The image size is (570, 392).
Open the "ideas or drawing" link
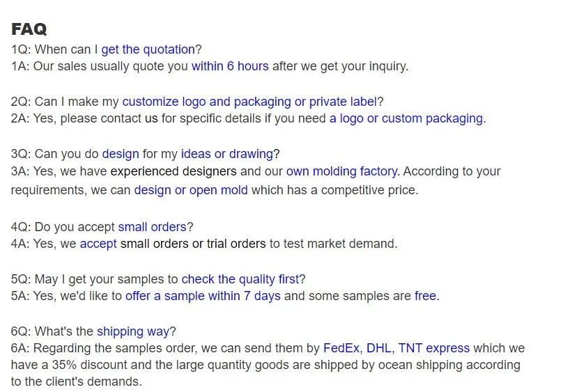point(226,154)
